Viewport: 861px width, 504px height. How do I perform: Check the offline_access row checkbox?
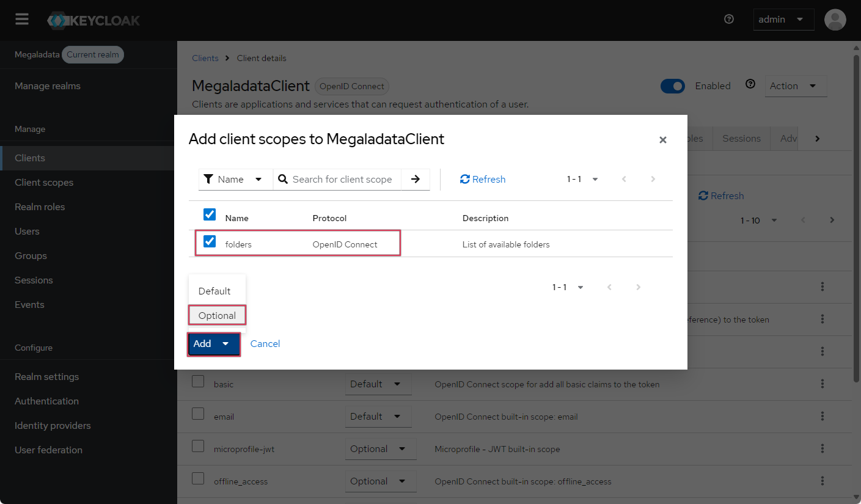pos(198,478)
